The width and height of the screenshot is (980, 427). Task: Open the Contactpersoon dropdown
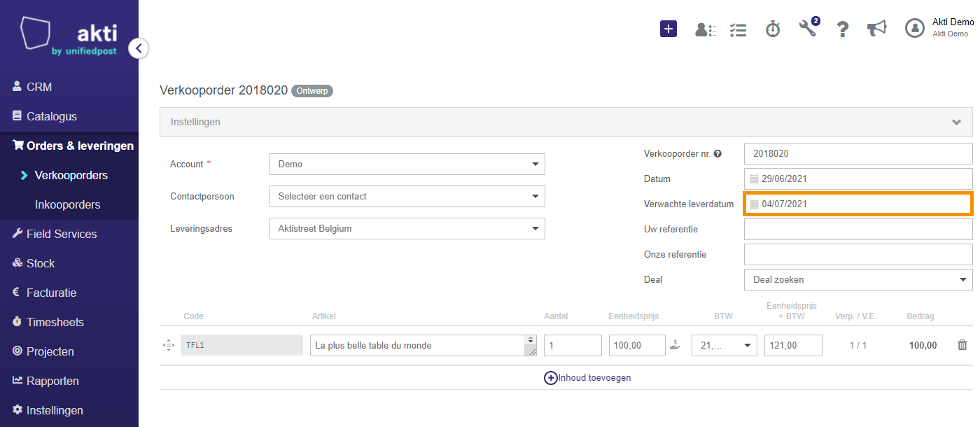coord(407,197)
